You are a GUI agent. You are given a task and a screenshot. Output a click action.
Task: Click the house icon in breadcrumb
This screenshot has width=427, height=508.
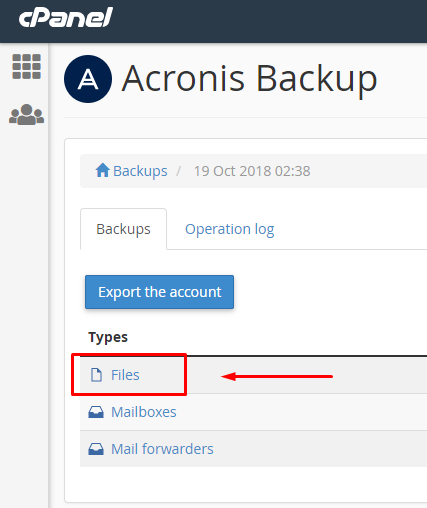pos(102,170)
